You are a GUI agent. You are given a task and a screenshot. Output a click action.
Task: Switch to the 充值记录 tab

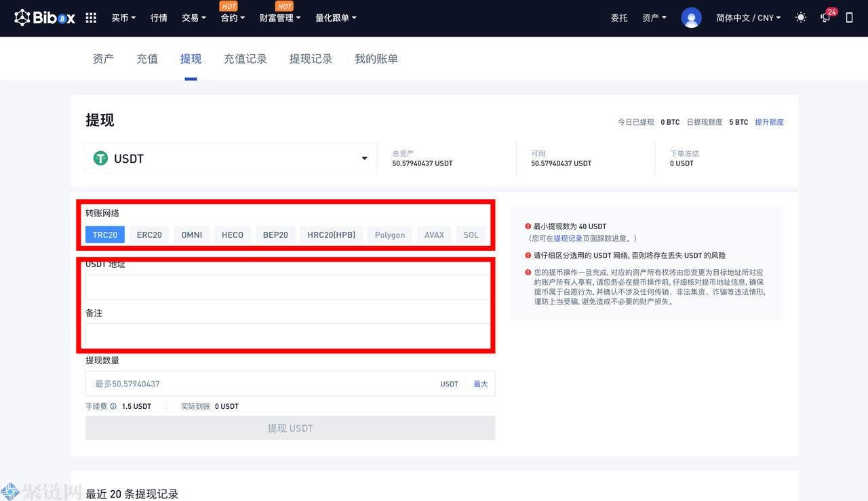pyautogui.click(x=245, y=59)
